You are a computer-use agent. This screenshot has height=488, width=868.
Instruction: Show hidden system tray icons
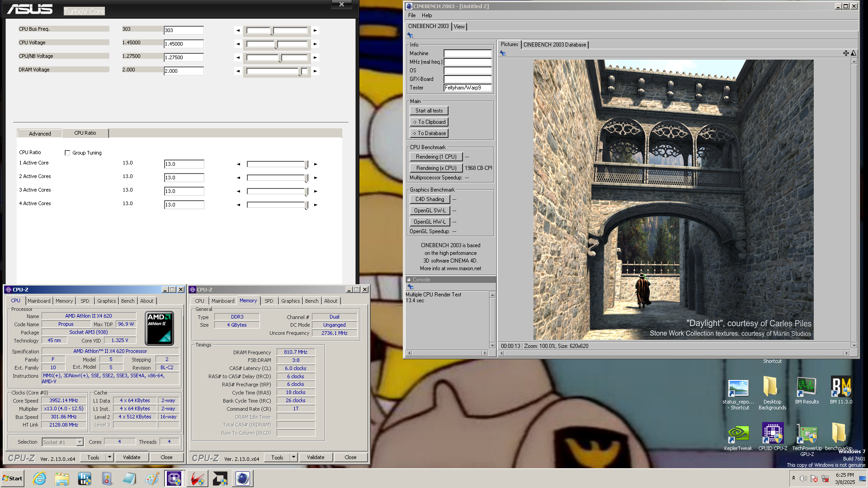coord(793,478)
